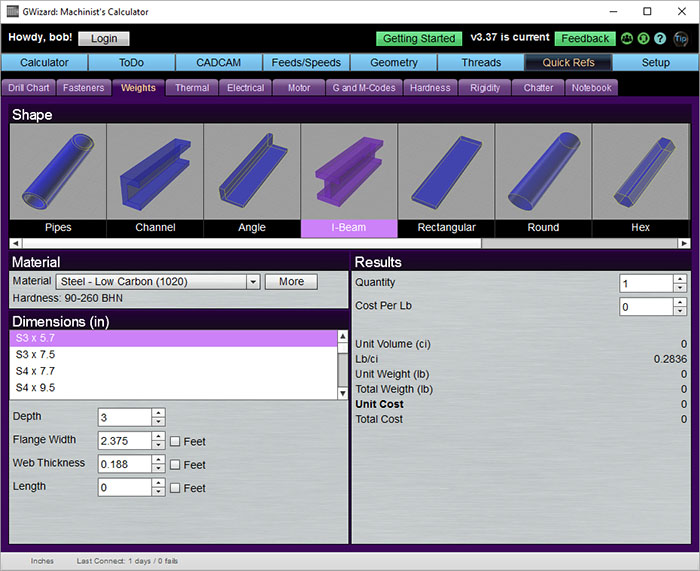700x571 pixels.
Task: Toggle Feet checkbox for Web Thickness
Action: [x=175, y=465]
